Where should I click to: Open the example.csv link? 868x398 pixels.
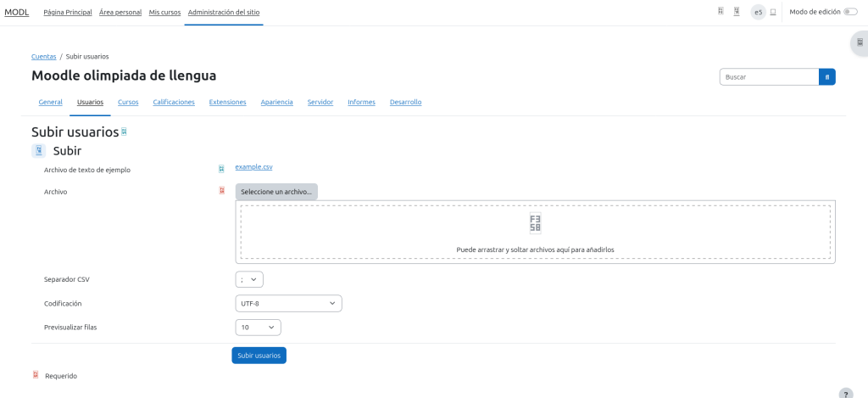click(x=253, y=167)
